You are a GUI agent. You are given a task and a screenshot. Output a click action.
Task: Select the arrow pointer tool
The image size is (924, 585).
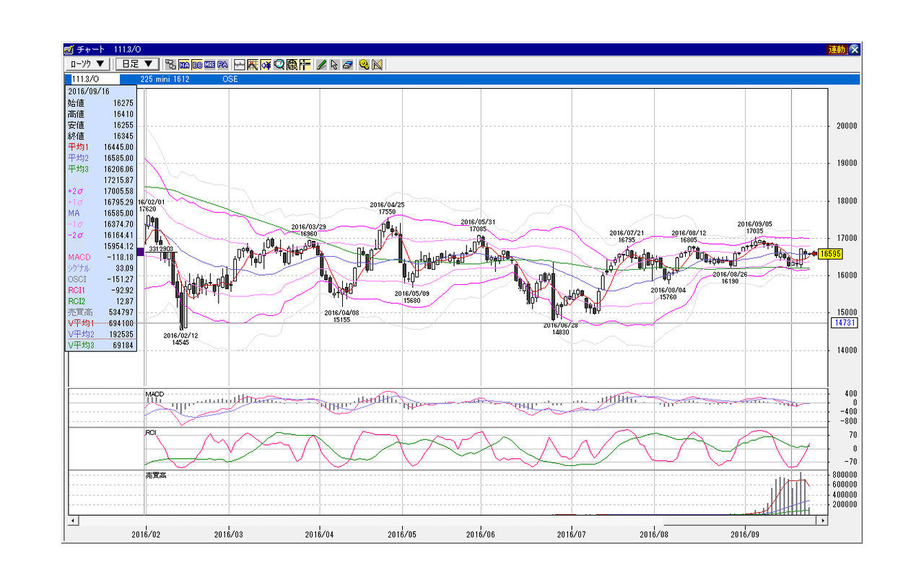pyautogui.click(x=334, y=64)
